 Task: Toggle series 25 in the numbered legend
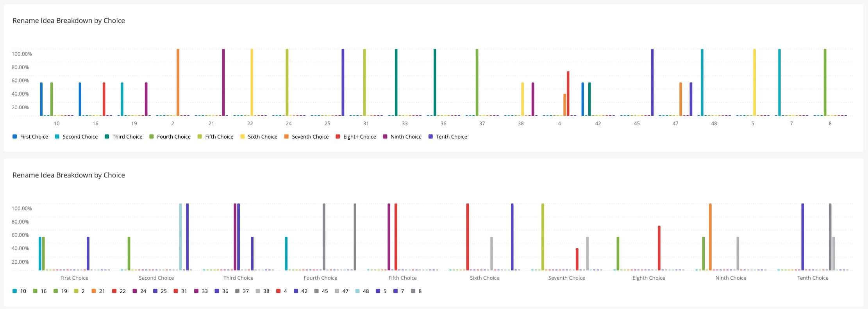pos(160,291)
